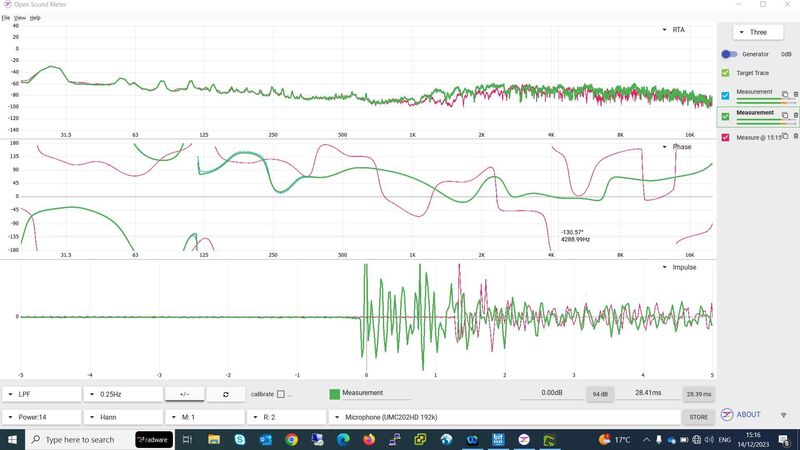Click the Type here to search box
The height and width of the screenshot is (450, 800).
[80, 439]
